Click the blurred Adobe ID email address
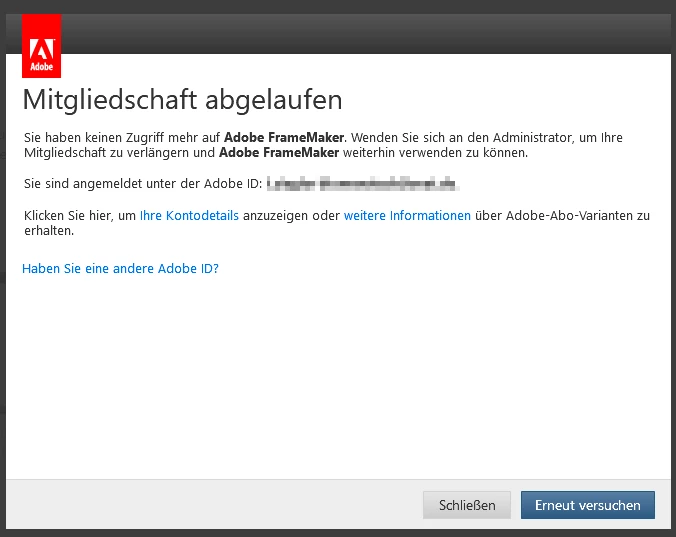The width and height of the screenshot is (676, 537). 363,184
